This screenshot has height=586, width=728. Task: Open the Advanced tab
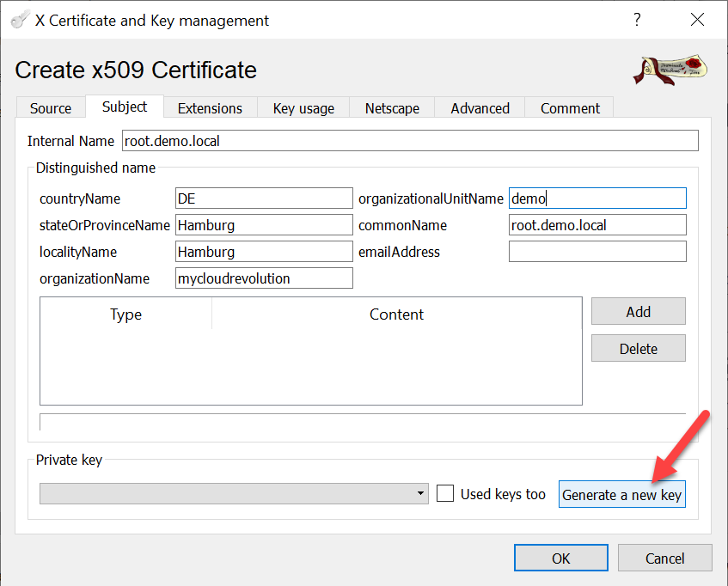[x=480, y=108]
